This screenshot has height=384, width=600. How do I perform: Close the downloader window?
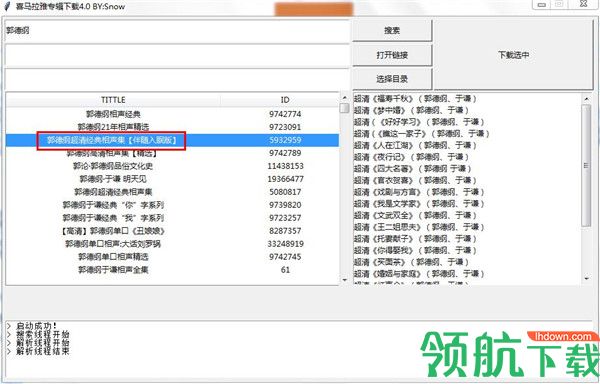click(x=583, y=4)
